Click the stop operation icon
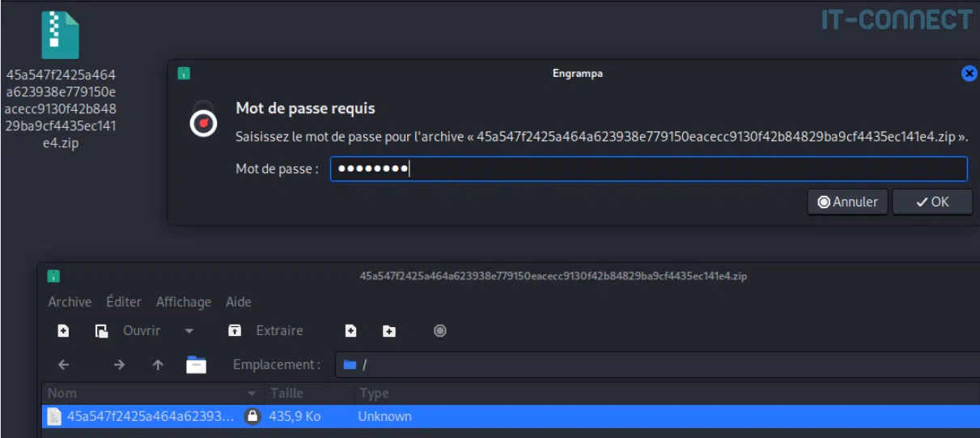980x438 pixels. [440, 330]
